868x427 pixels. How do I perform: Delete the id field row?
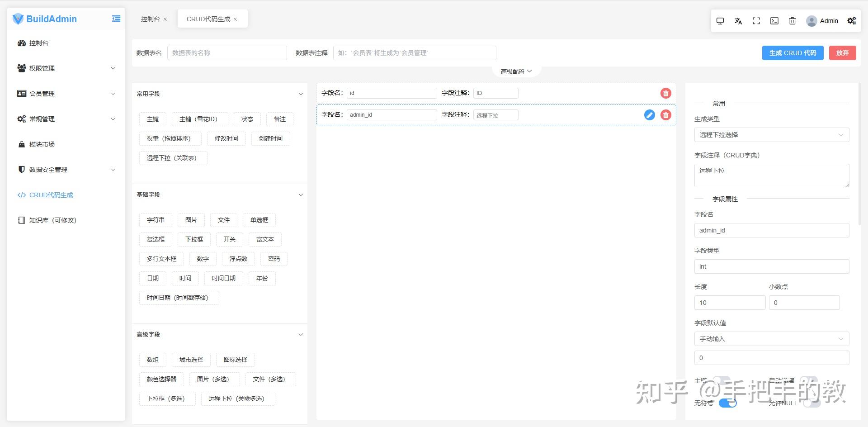665,93
